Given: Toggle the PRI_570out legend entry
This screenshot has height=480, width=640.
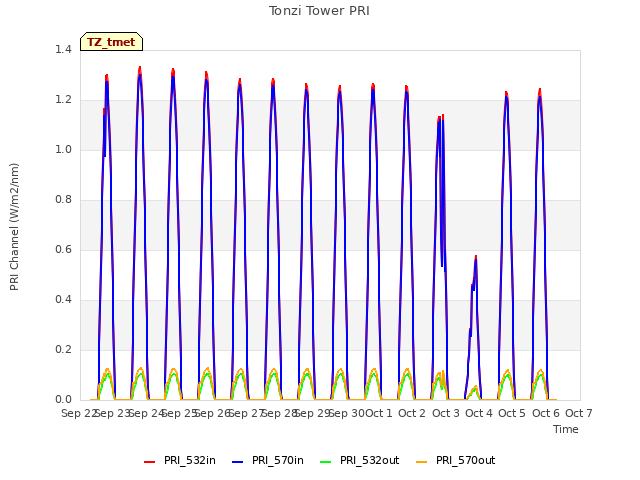Looking at the screenshot, I should 456,461.
